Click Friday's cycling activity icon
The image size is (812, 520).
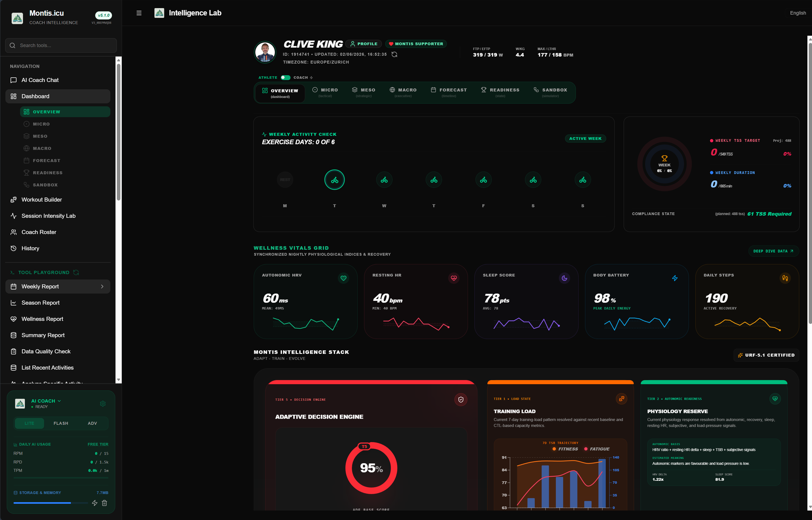point(483,180)
